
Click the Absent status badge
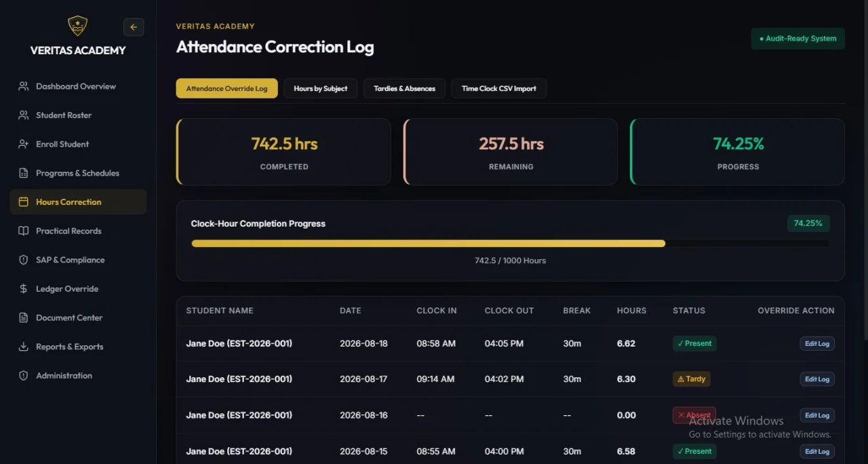click(694, 415)
